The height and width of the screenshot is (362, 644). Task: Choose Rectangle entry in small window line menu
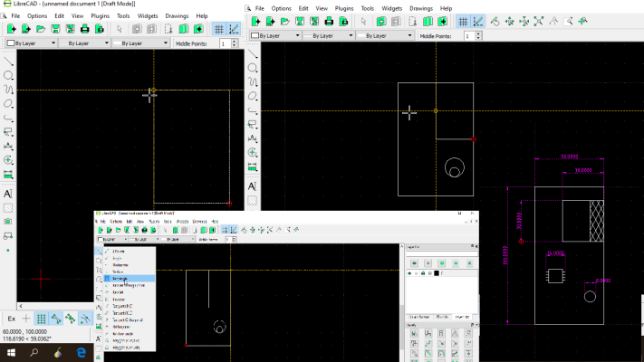[x=130, y=278]
